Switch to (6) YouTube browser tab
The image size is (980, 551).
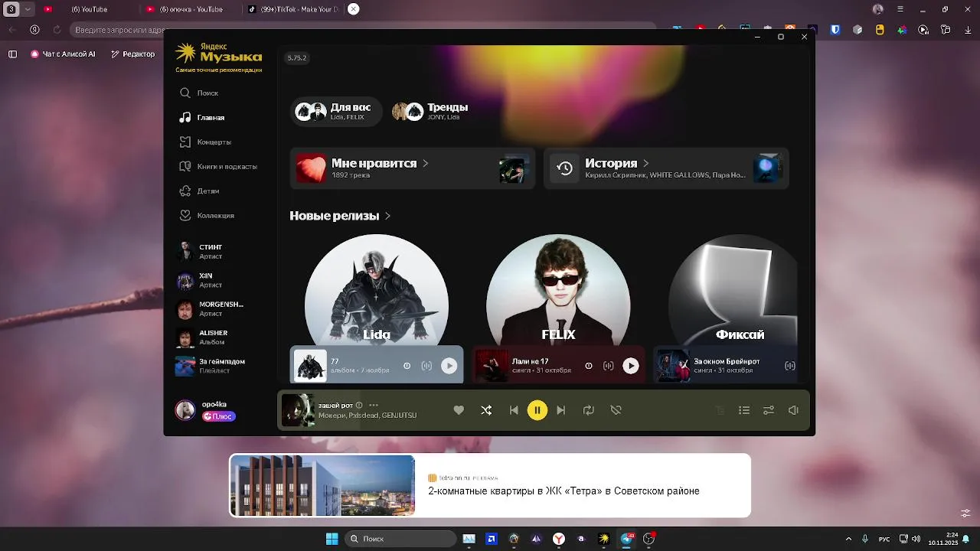89,9
